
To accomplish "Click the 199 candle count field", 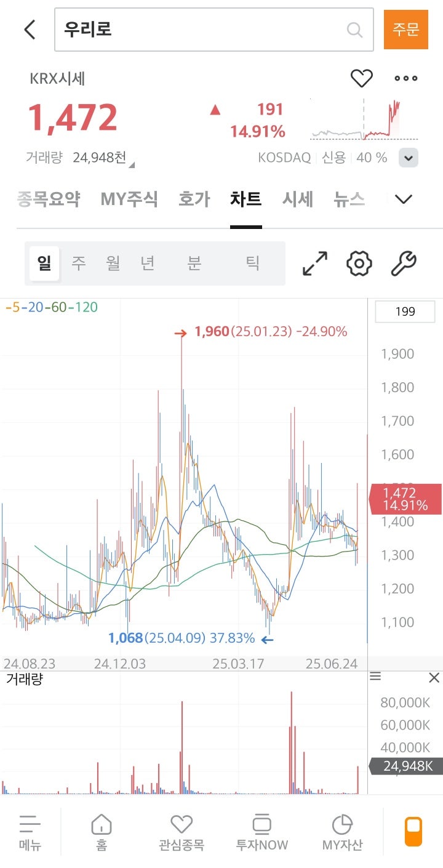I will [x=405, y=311].
